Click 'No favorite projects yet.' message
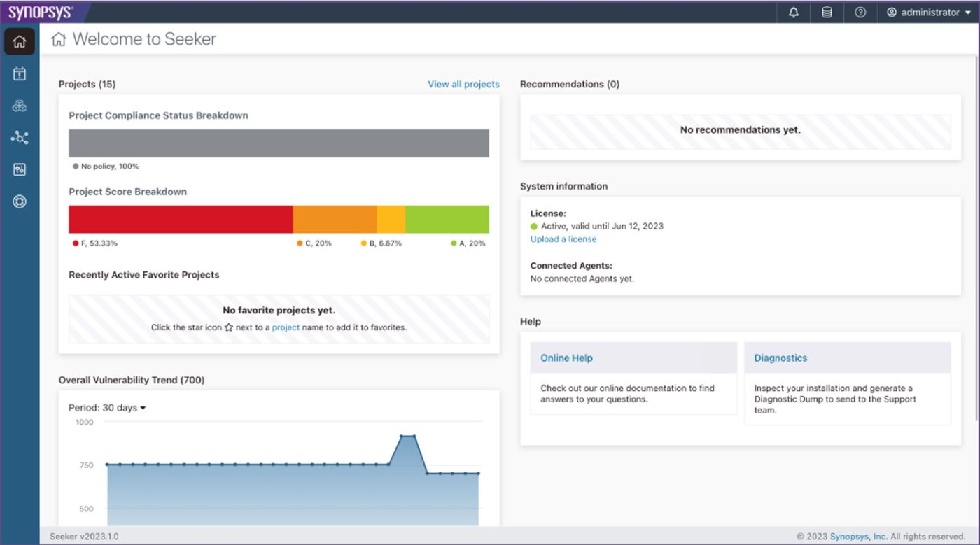This screenshot has width=980, height=545. tap(279, 311)
